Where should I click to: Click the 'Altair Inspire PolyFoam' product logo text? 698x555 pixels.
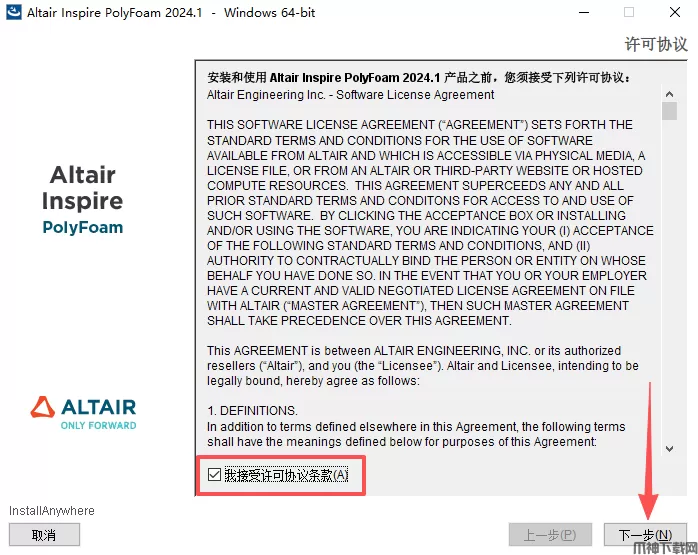tap(83, 200)
